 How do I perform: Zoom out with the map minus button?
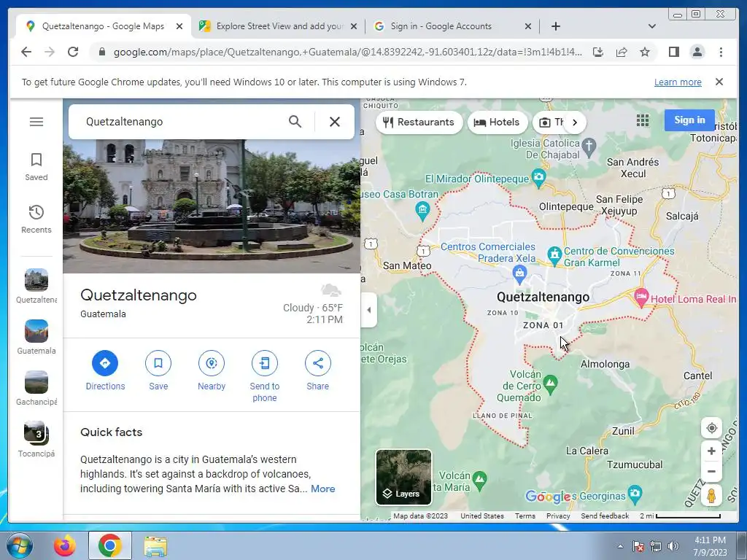point(711,472)
